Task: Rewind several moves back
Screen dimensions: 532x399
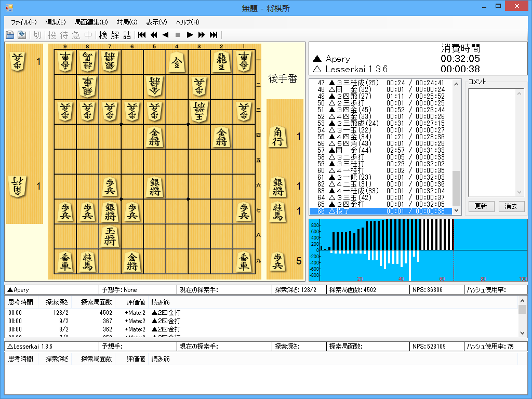Action: click(154, 35)
